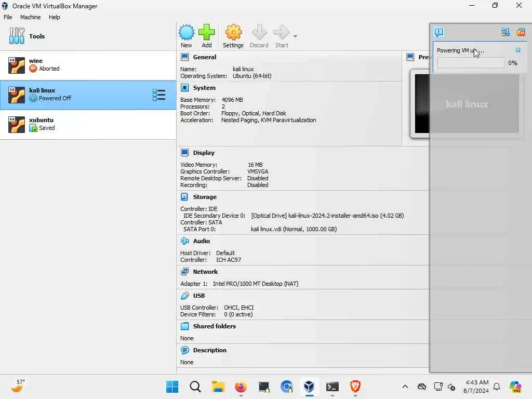This screenshot has height=399, width=532.
Task: Select the xubuntu virtual machine
Action: [x=88, y=124]
